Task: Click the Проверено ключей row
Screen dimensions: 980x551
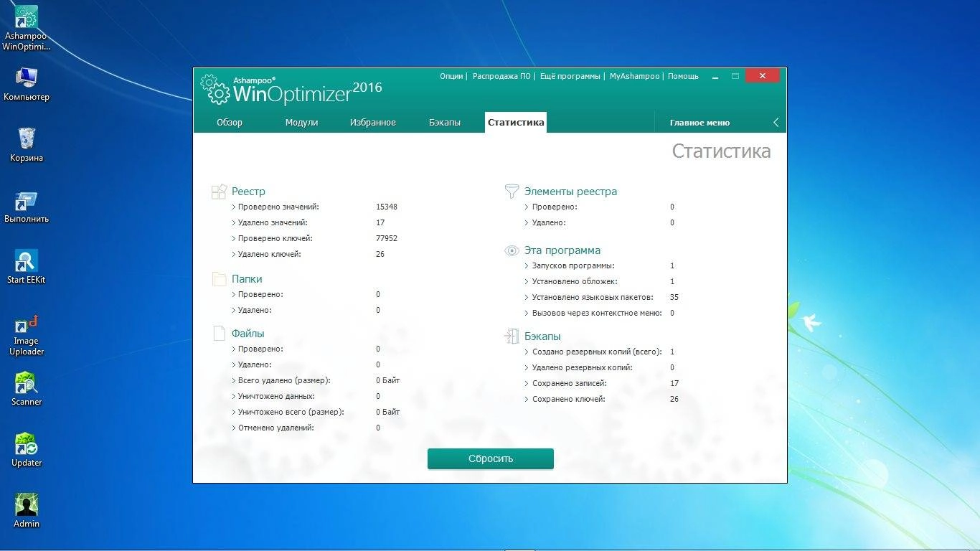Action: [315, 238]
